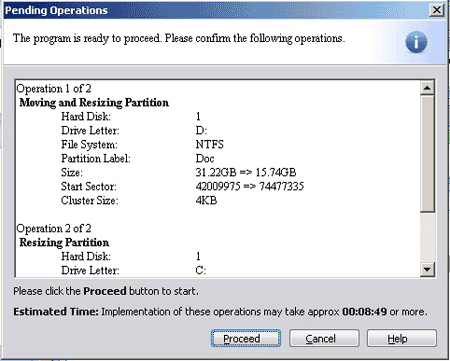Select the 'Operation 1 of 2' heading

(x=54, y=89)
